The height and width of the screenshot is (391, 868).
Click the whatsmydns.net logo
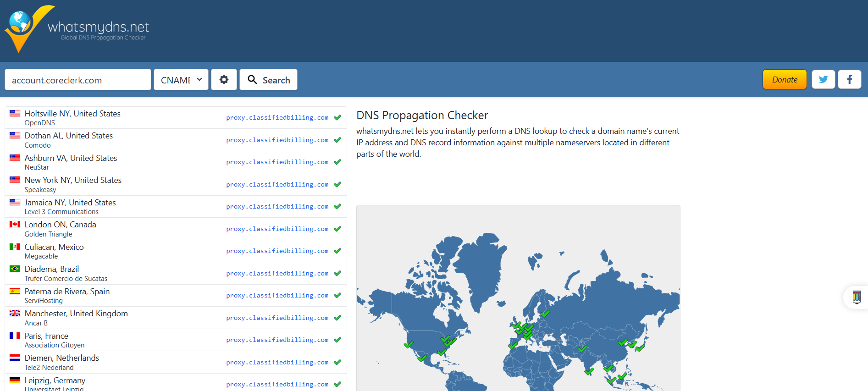pyautogui.click(x=77, y=29)
